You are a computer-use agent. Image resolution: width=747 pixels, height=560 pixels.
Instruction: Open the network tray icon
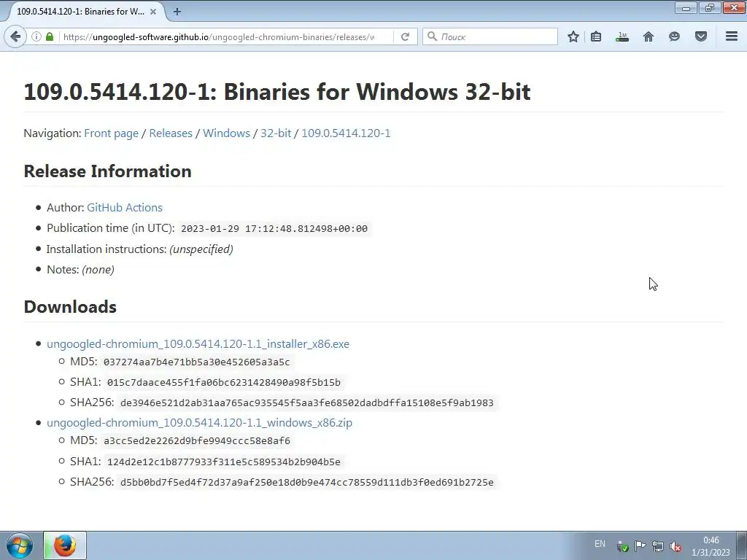pyautogui.click(x=658, y=546)
